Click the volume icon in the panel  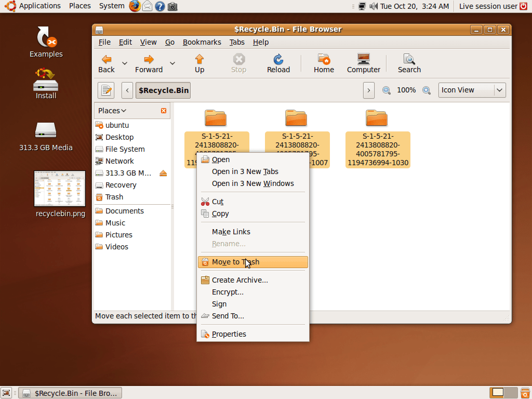pos(373,6)
